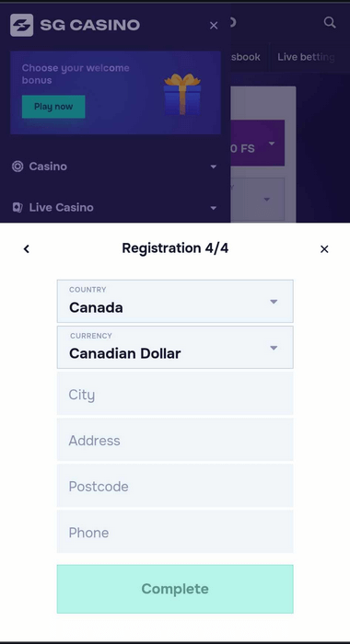
Task: Expand the Casino menu section
Action: pos(213,167)
